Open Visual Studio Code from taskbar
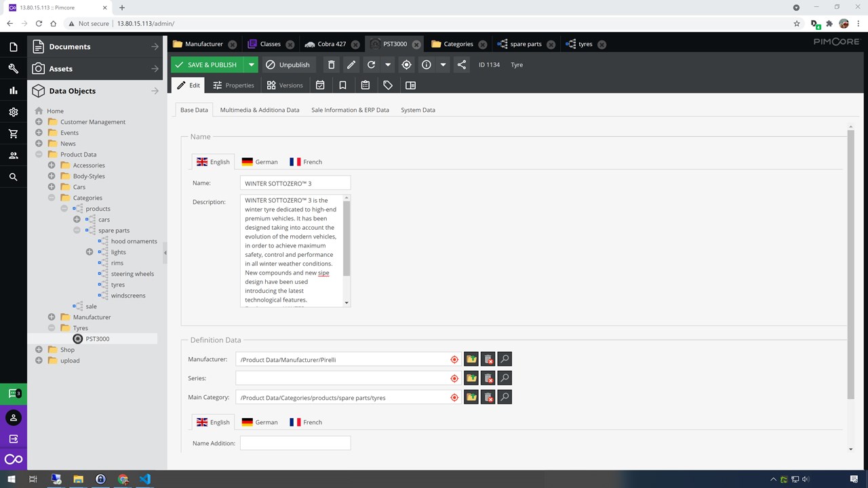Viewport: 868px width, 488px height. 144,479
